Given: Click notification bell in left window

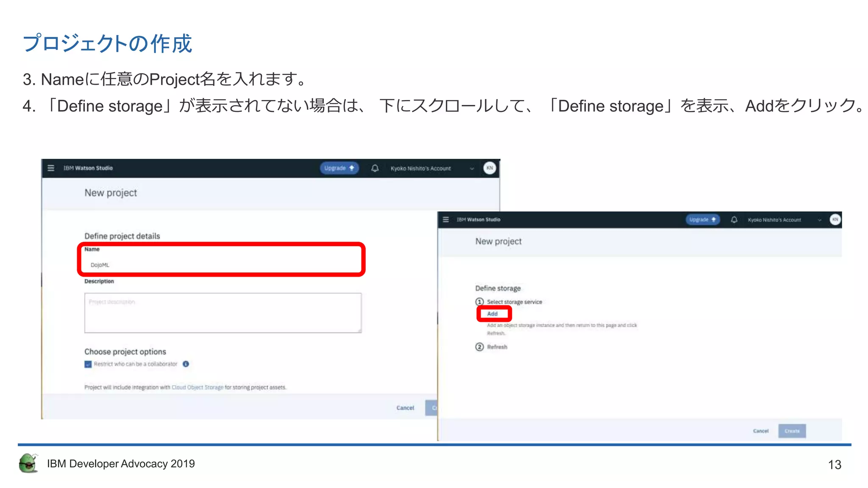Looking at the screenshot, I should pos(375,168).
